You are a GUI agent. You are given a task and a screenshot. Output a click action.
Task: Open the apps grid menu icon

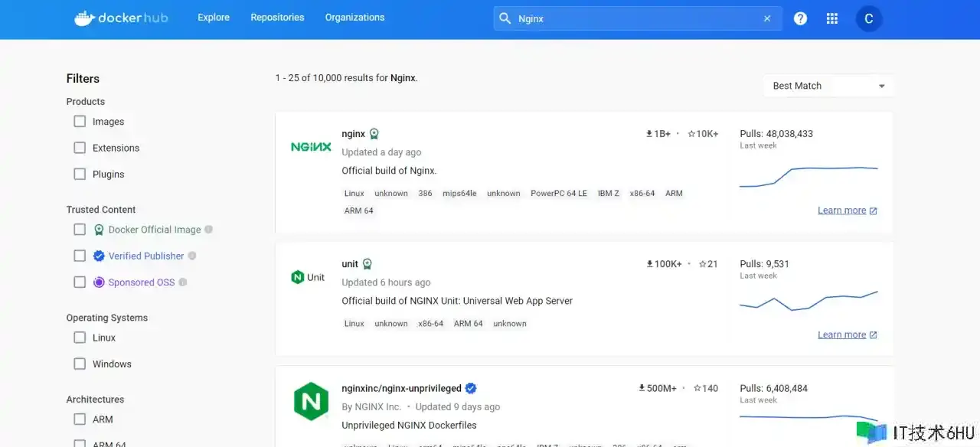pyautogui.click(x=832, y=18)
